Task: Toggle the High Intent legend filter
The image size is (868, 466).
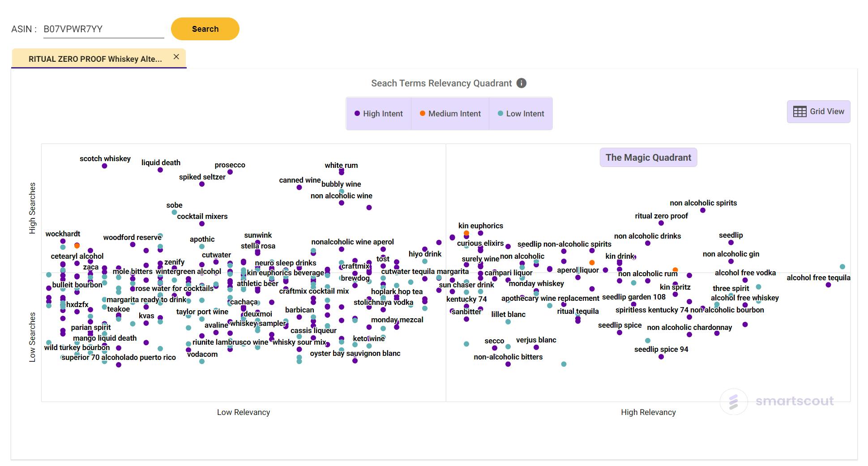Action: click(x=379, y=114)
